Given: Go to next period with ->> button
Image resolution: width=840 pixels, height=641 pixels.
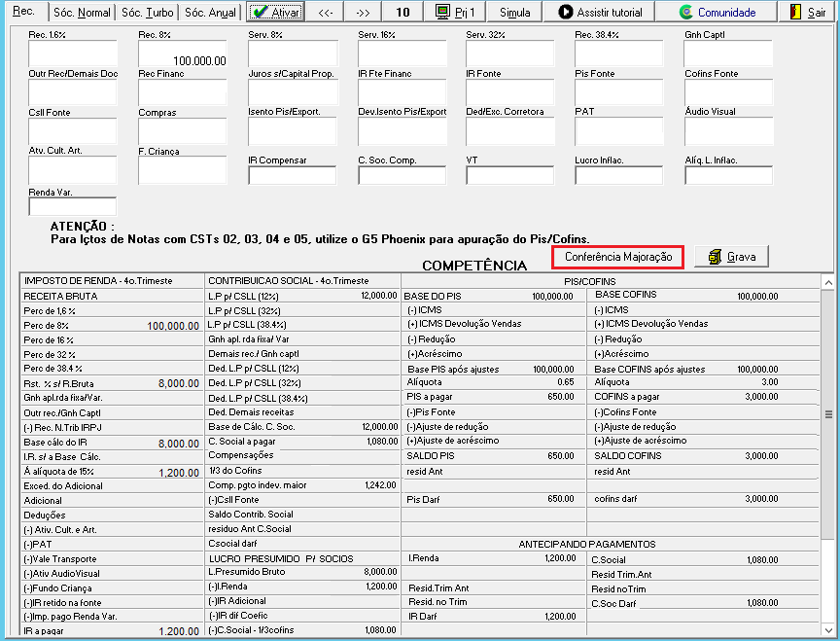Looking at the screenshot, I should point(364,12).
